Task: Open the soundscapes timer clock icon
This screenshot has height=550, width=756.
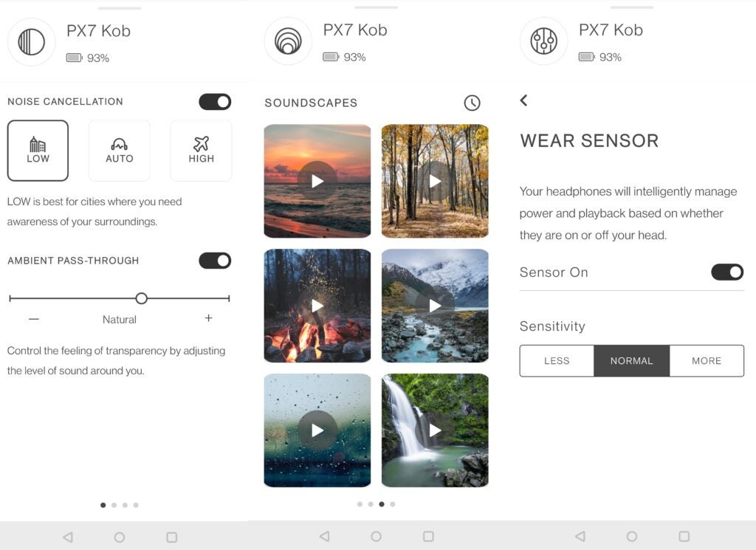Action: point(472,103)
